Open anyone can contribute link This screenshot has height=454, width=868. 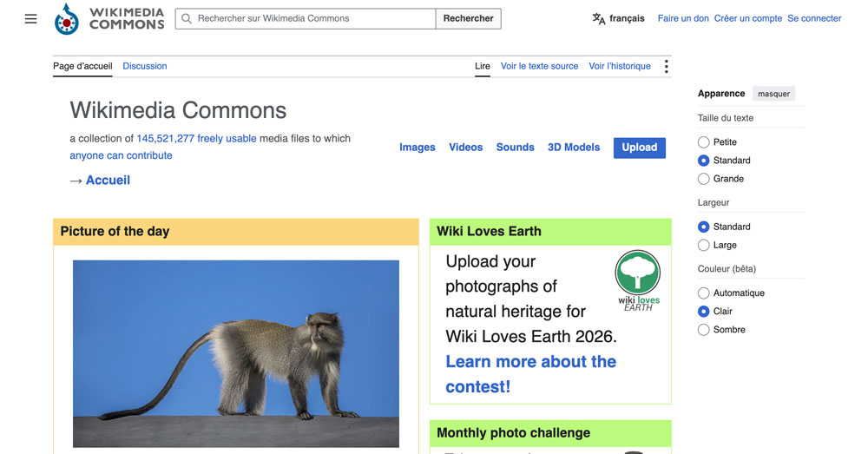pos(121,155)
